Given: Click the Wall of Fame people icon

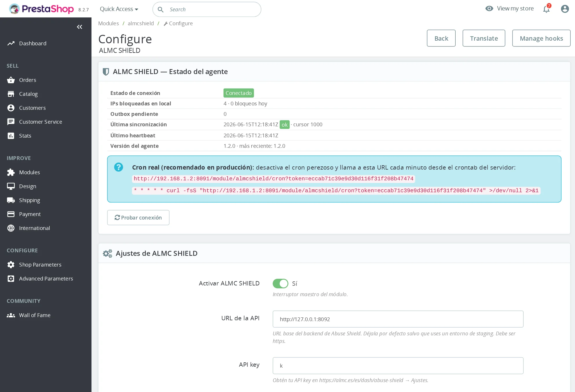Looking at the screenshot, I should (11, 315).
